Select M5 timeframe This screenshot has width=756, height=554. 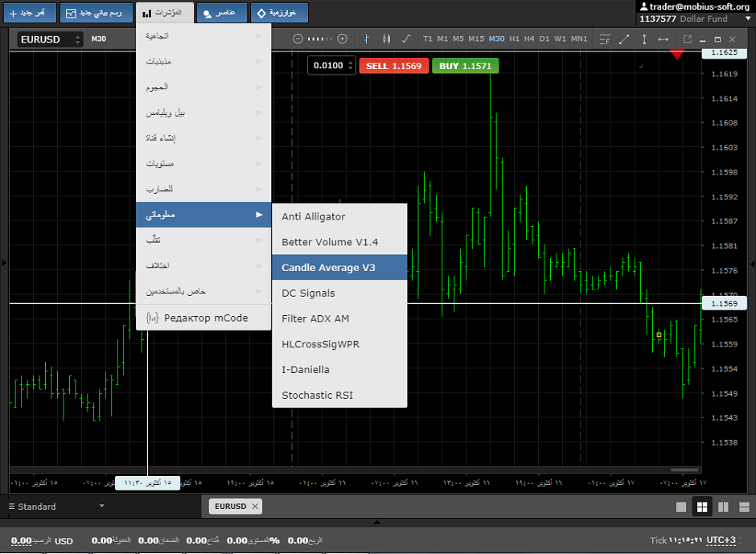(458, 39)
